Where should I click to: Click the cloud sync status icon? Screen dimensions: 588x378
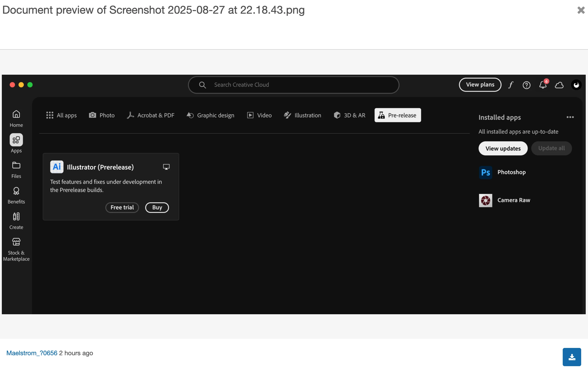coord(559,85)
